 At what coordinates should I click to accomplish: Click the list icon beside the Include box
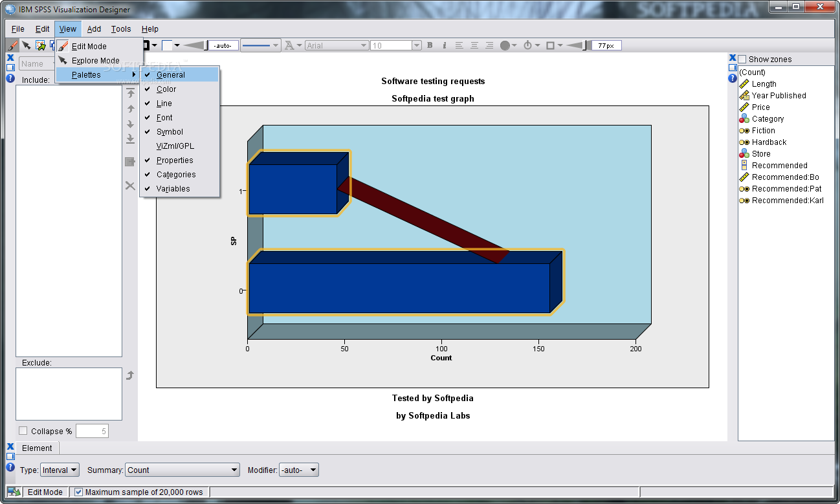(x=130, y=162)
